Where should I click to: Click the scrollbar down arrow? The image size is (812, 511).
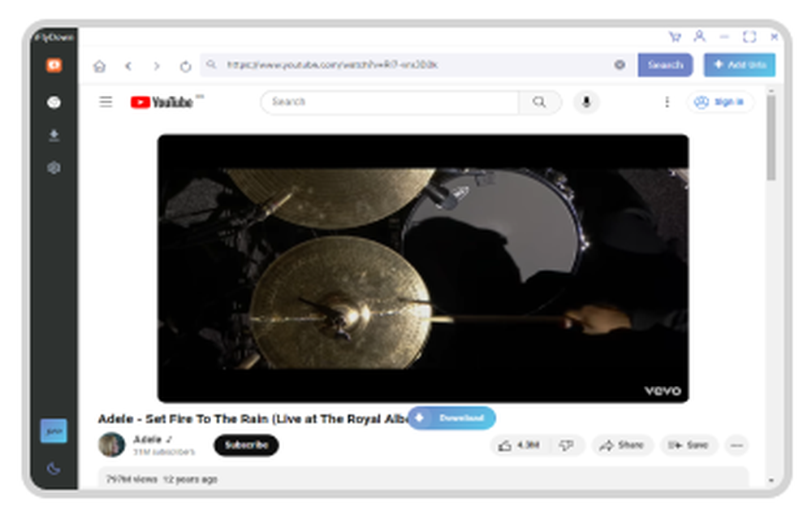pos(771,480)
